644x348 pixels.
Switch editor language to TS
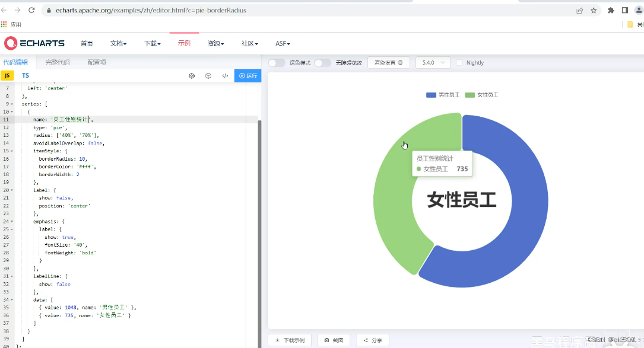coord(26,75)
